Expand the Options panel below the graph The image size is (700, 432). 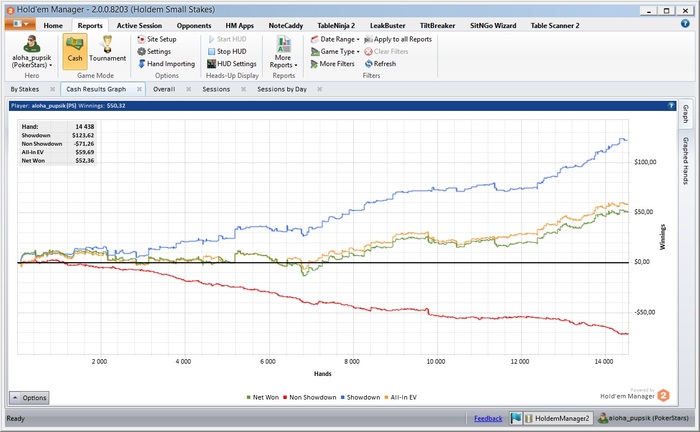click(29, 398)
